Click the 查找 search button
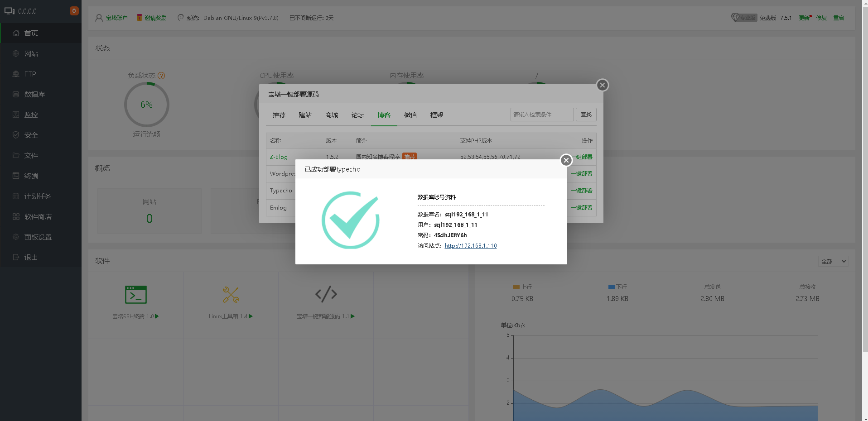This screenshot has width=868, height=421. pos(586,115)
